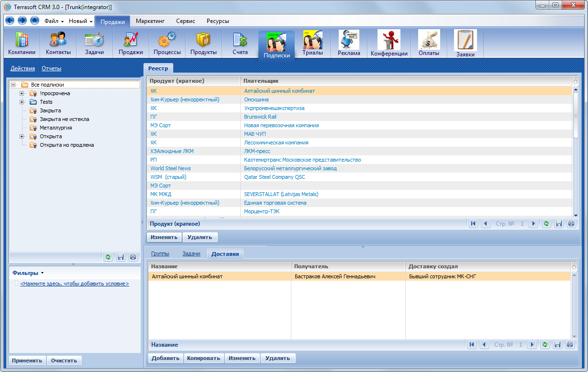Switch to the Группы tab
588x372 pixels.
(160, 254)
